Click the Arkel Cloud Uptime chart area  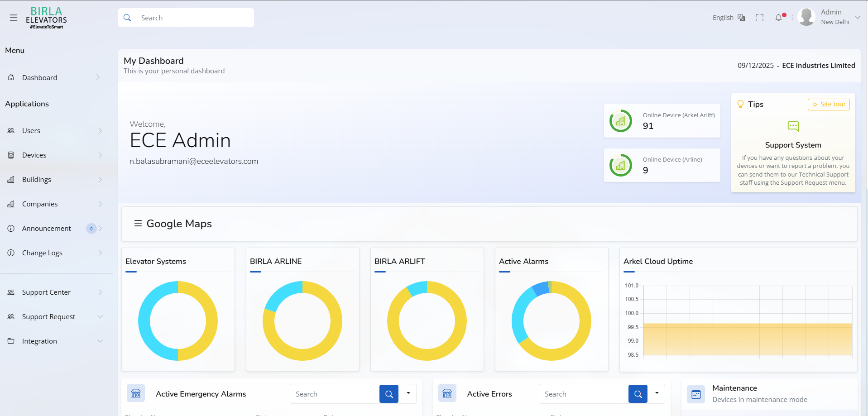click(748, 320)
